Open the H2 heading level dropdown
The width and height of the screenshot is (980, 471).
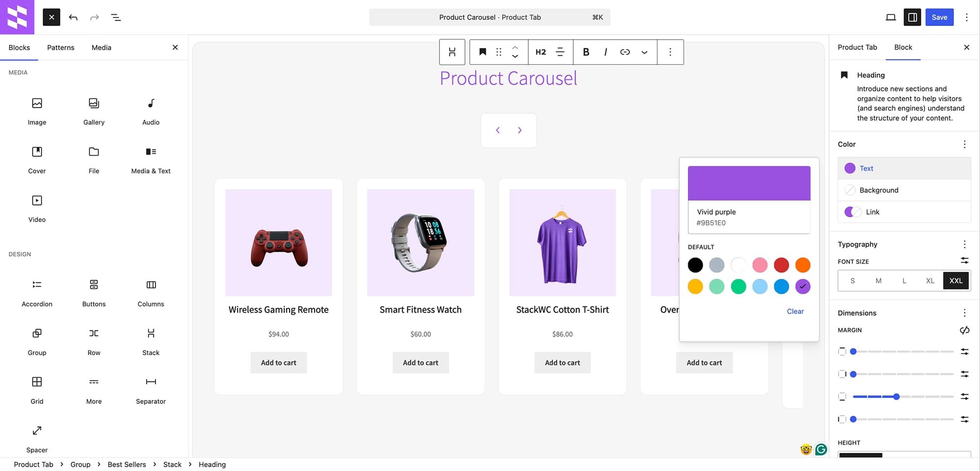pos(540,52)
